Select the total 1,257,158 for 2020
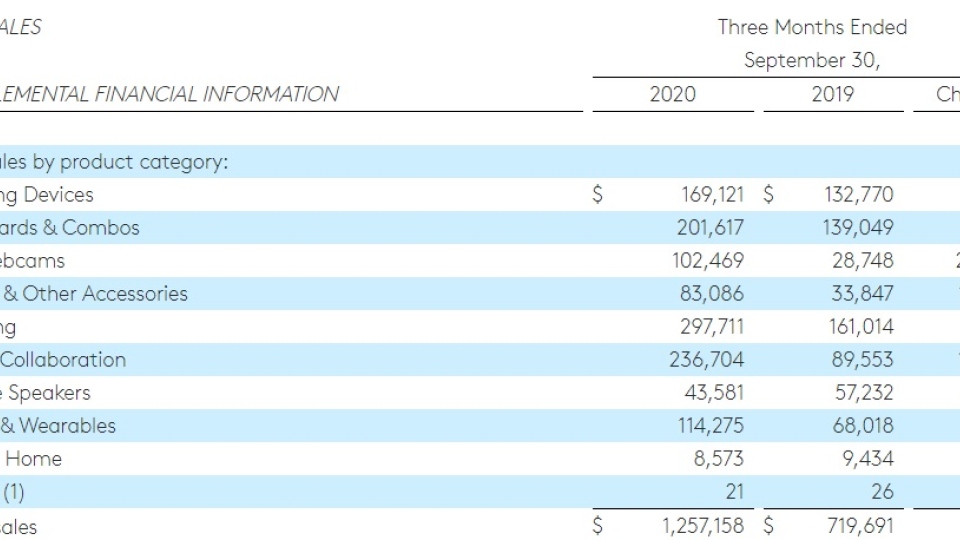 [x=703, y=525]
